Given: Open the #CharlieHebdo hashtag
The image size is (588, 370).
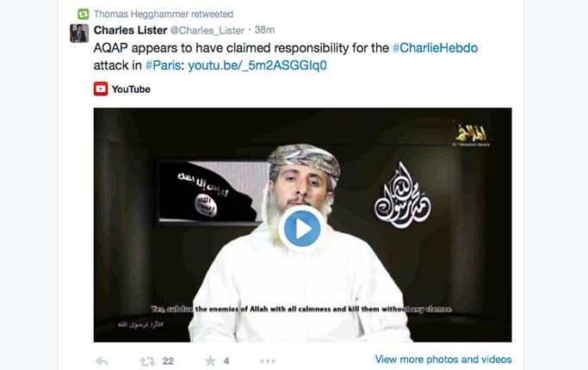Looking at the screenshot, I should tap(435, 48).
